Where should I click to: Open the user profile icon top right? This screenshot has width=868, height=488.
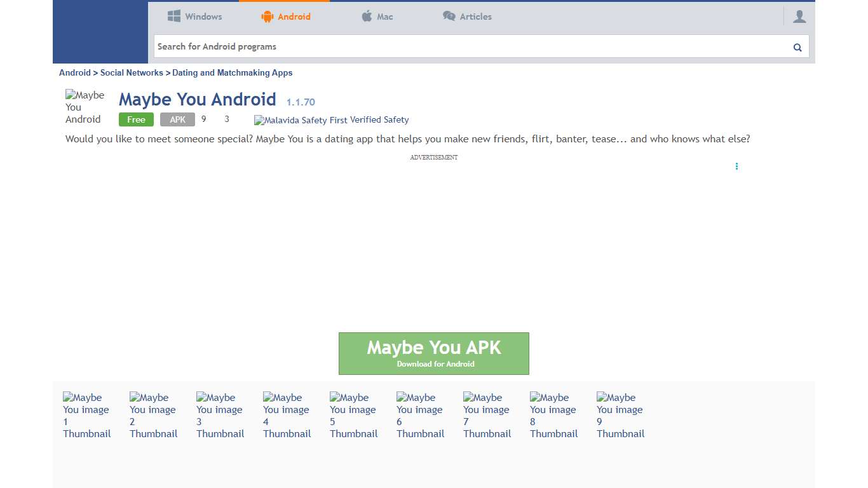[x=799, y=16]
